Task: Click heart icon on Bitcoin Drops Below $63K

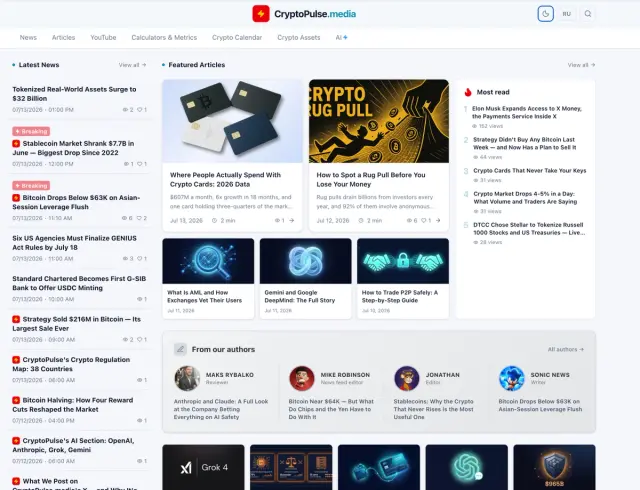Action: tap(139, 218)
